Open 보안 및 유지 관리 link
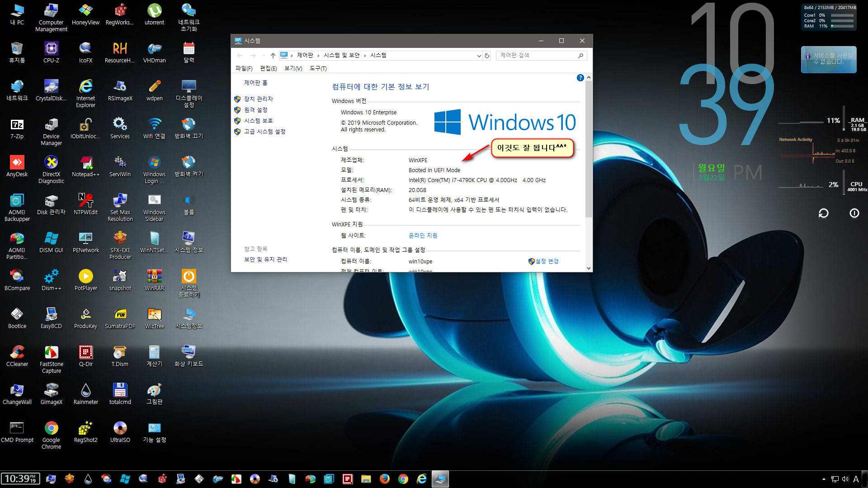Viewport: 868px width, 488px height. [x=265, y=259]
